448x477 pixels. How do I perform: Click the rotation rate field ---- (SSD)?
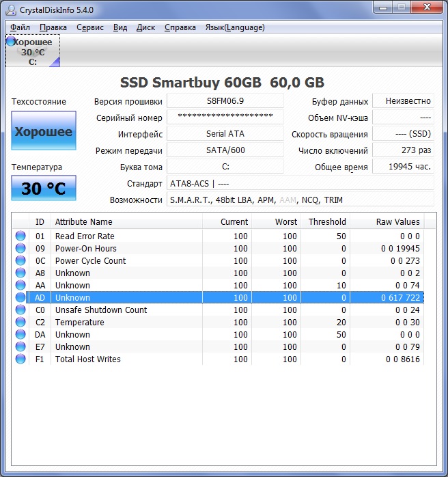403,133
